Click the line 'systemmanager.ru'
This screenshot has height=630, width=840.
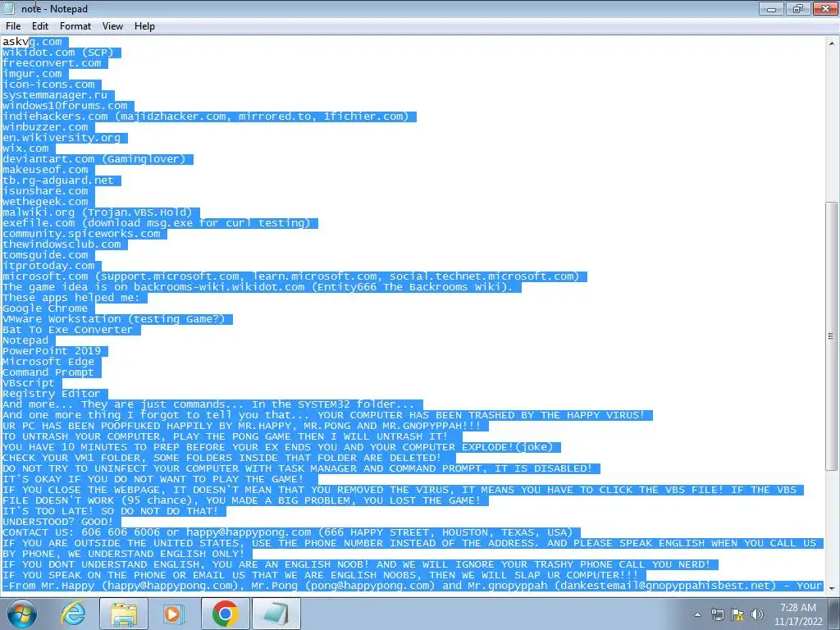55,95
